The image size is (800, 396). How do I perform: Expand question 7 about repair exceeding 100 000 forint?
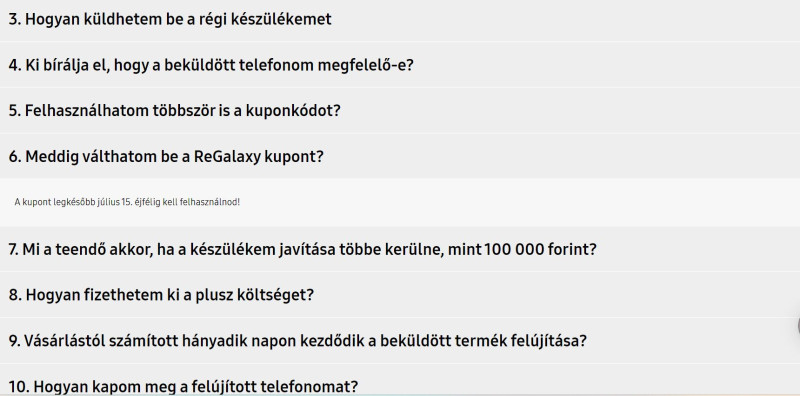pos(400,249)
